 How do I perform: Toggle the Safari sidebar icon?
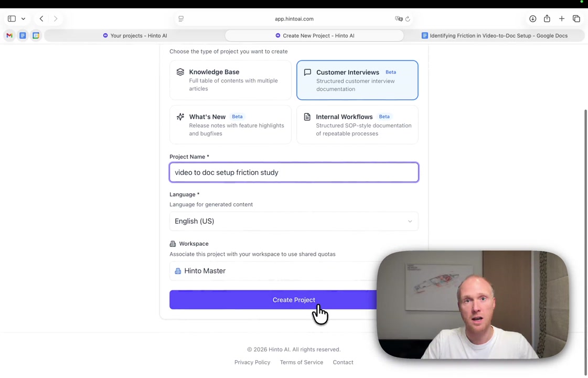(x=12, y=19)
